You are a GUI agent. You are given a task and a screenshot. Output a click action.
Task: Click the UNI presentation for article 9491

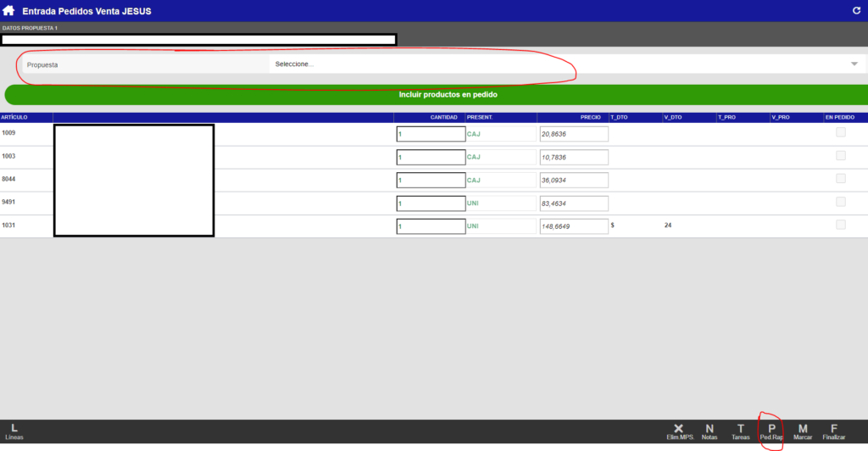point(500,203)
